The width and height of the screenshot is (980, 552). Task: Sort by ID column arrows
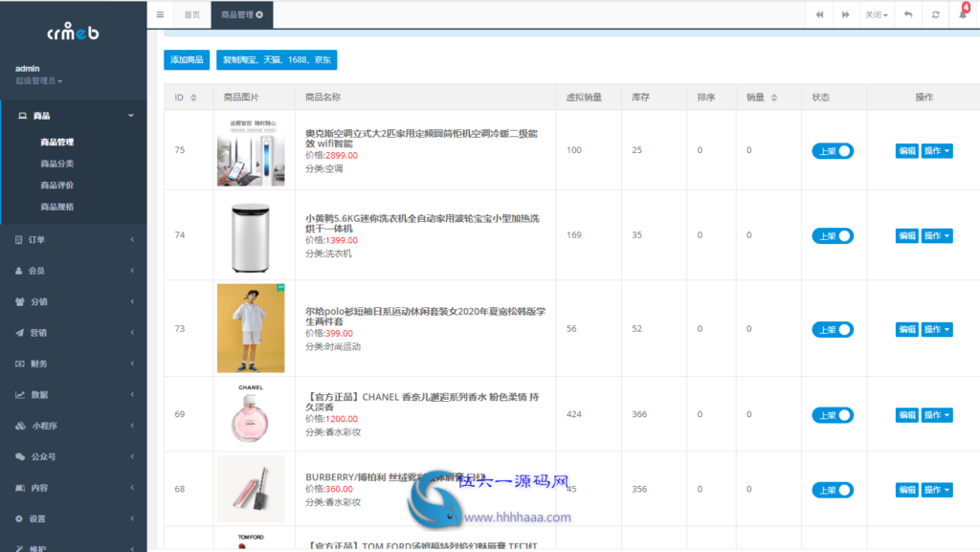coord(193,98)
